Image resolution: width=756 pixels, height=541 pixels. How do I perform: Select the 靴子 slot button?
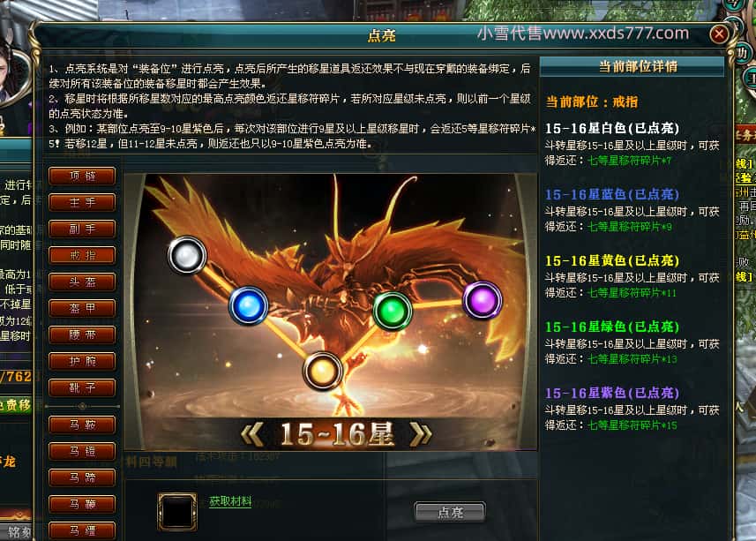tap(82, 387)
